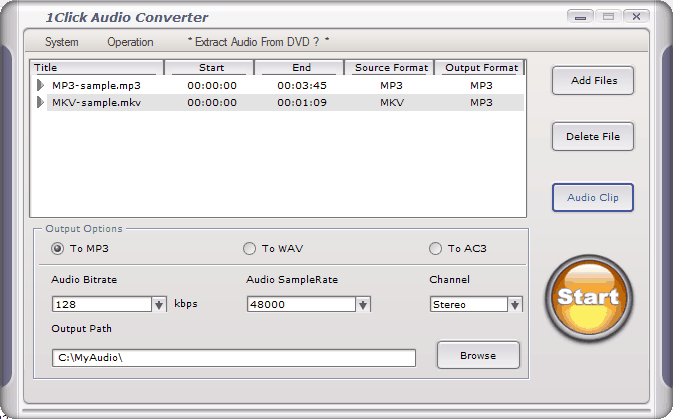The width and height of the screenshot is (673, 419).
Task: Click the Output Format column header
Action: click(479, 67)
